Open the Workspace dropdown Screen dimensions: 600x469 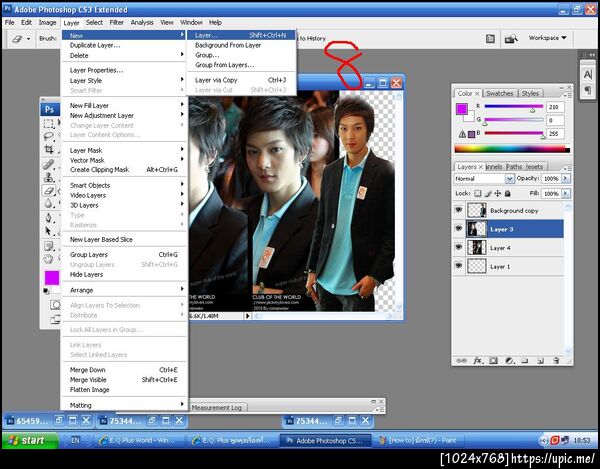548,38
